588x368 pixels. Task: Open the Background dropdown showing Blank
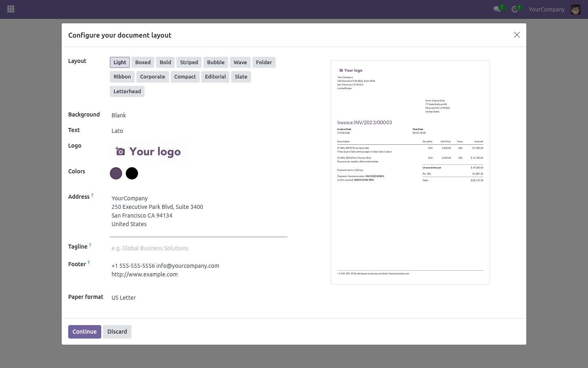(x=198, y=115)
